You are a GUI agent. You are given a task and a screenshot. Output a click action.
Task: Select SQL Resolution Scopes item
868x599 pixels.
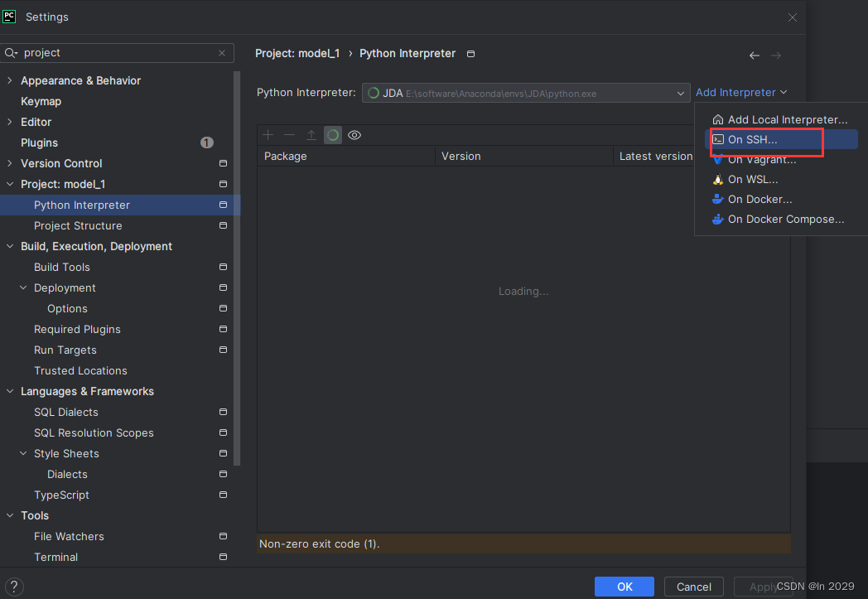coord(94,433)
